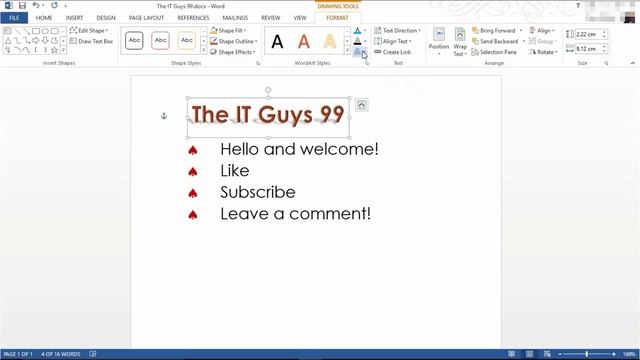The height and width of the screenshot is (360, 640).
Task: Open the Rotate dropdown
Action: [x=543, y=52]
